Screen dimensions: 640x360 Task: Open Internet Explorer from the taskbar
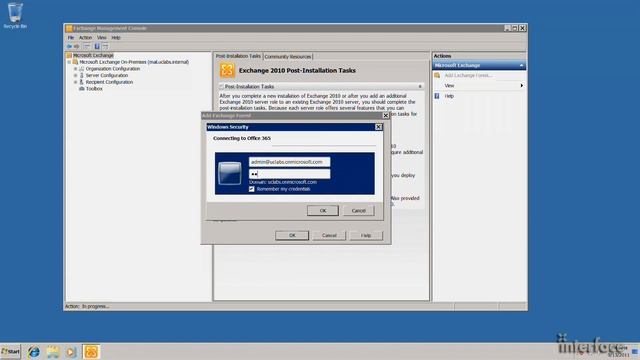[33, 352]
